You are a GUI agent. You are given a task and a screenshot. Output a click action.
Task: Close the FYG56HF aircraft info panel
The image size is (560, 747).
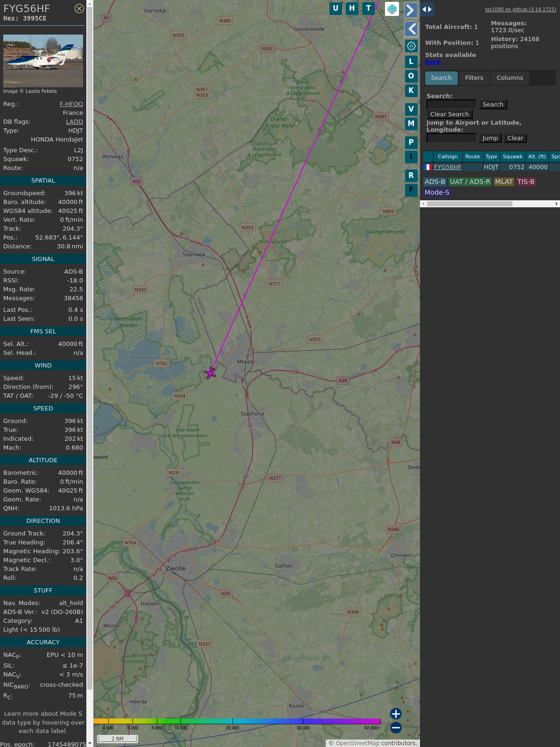[x=79, y=8]
